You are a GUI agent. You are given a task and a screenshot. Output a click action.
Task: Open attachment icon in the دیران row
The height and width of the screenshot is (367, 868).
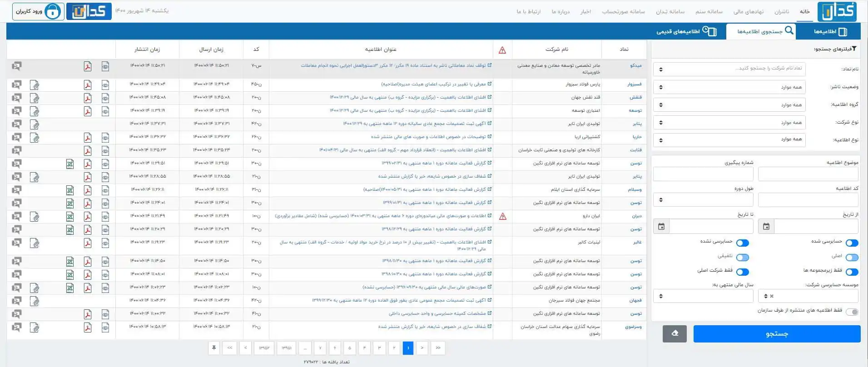[x=35, y=217]
